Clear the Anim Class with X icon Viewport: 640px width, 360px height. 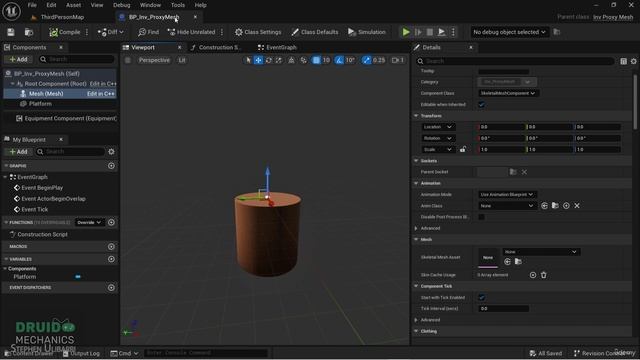[x=577, y=206]
